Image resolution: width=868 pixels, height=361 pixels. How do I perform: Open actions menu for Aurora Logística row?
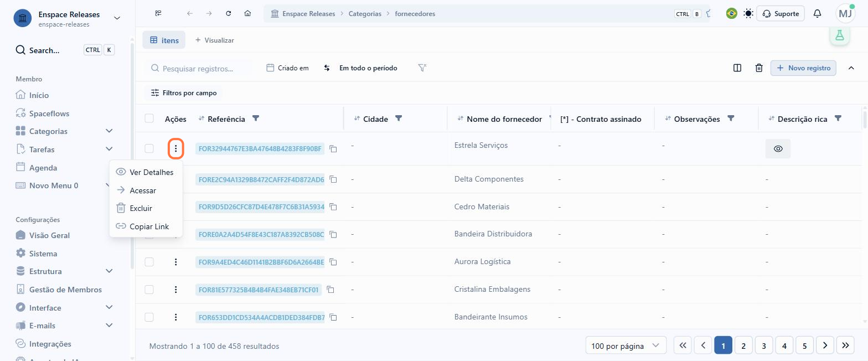tap(176, 262)
